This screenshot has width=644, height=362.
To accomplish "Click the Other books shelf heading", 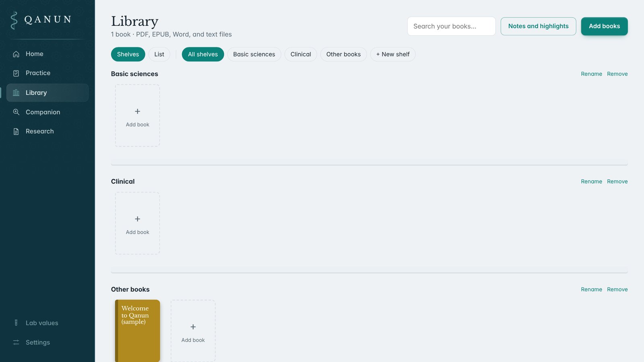I will tap(130, 290).
